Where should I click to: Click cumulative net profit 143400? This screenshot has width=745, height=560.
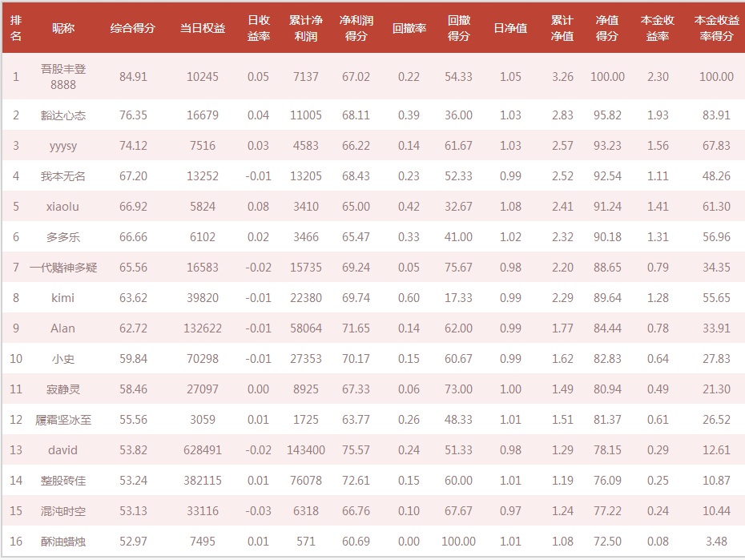[306, 449]
